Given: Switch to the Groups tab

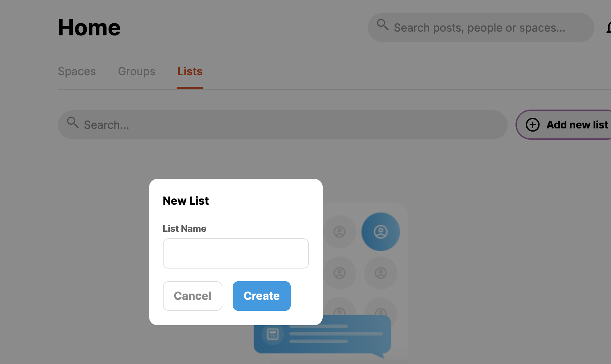Looking at the screenshot, I should click(136, 71).
